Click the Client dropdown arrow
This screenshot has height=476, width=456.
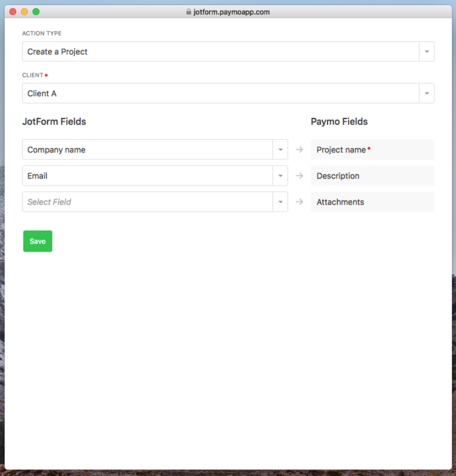click(427, 94)
